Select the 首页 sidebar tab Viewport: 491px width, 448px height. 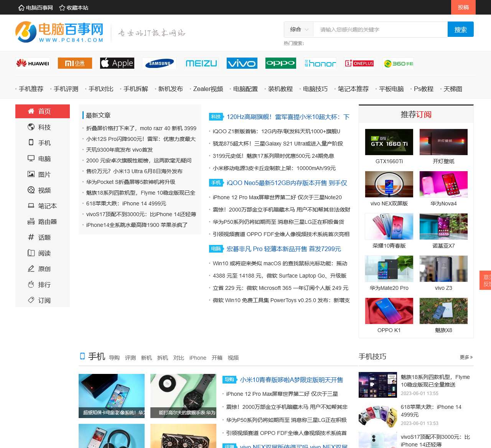point(43,111)
